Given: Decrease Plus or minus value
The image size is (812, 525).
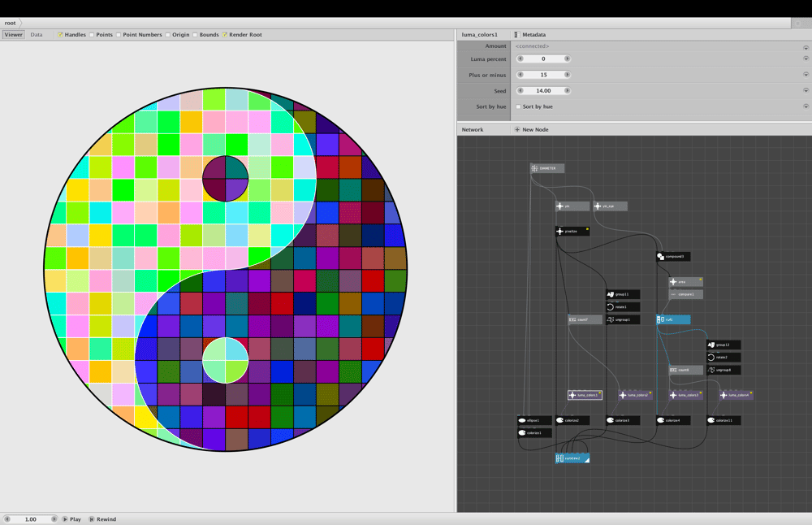Looking at the screenshot, I should [520, 75].
